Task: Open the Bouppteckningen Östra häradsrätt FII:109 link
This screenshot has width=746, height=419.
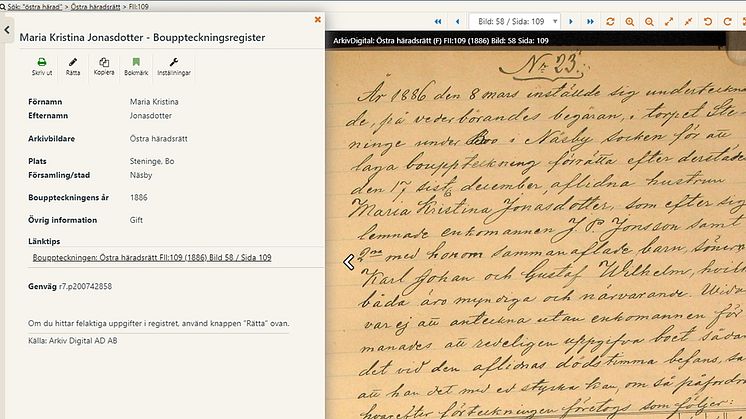Action: [152, 257]
